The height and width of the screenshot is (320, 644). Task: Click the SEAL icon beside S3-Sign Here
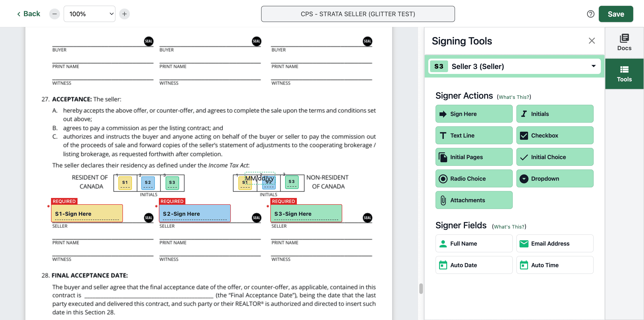tap(367, 218)
